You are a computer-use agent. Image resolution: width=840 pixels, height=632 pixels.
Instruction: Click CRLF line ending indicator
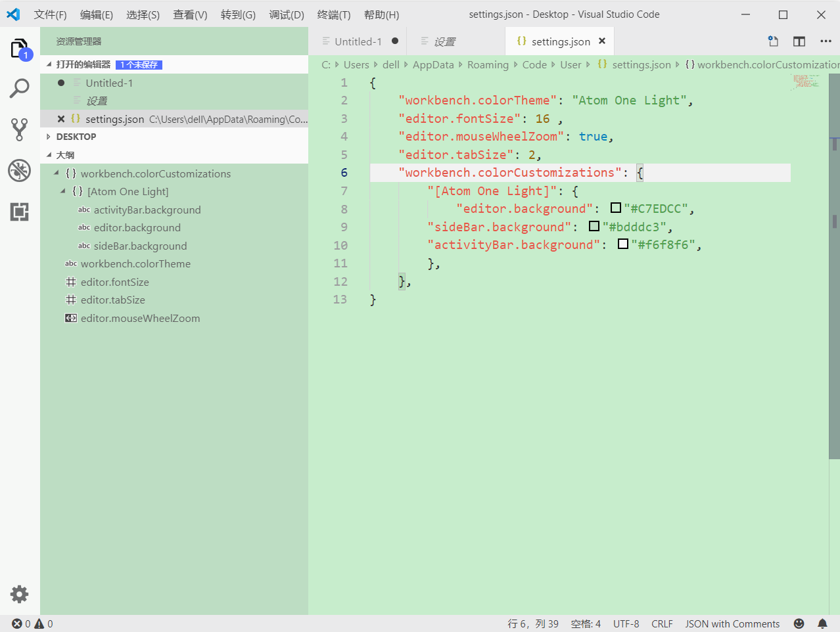click(662, 623)
